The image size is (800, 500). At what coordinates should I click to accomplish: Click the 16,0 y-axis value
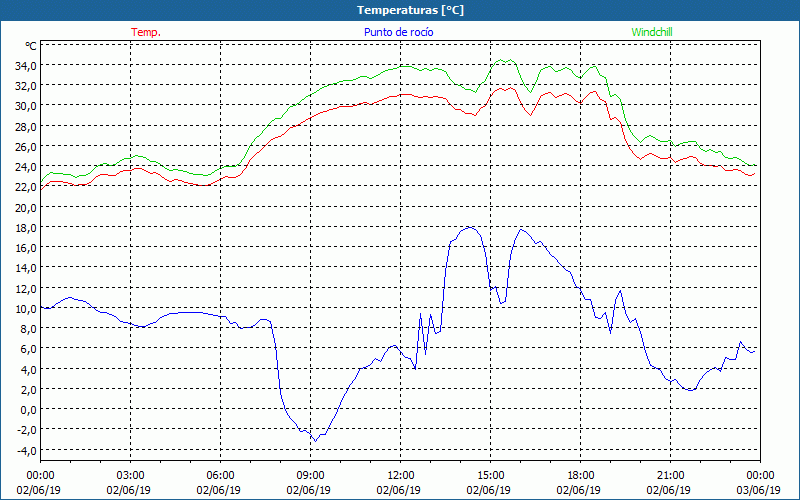click(26, 247)
